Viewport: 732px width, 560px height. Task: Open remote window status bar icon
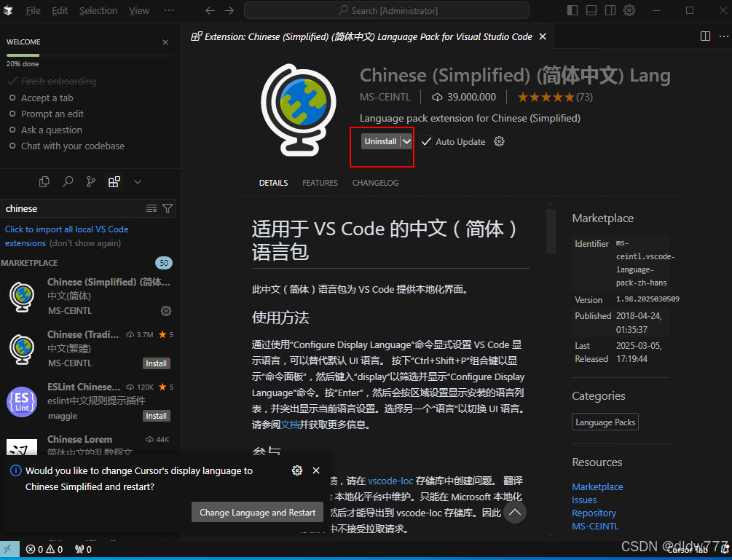click(9, 549)
